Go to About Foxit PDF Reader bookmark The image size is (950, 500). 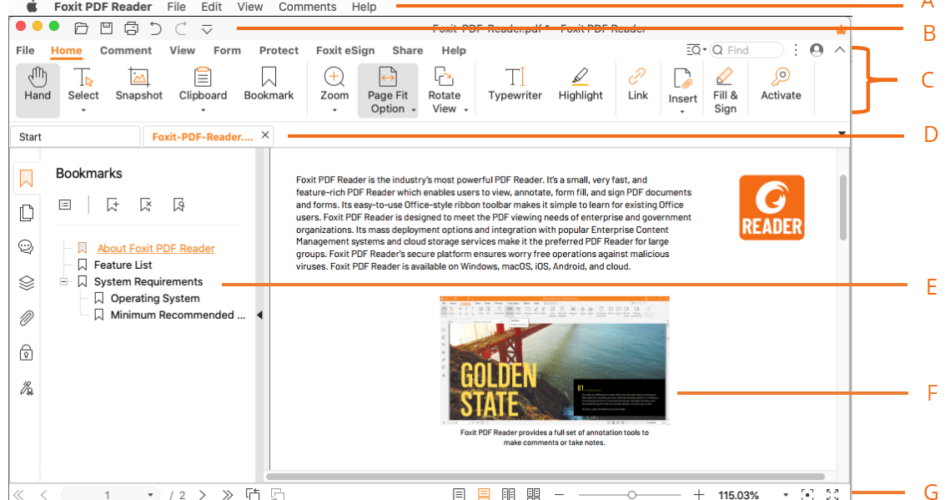pos(156,248)
